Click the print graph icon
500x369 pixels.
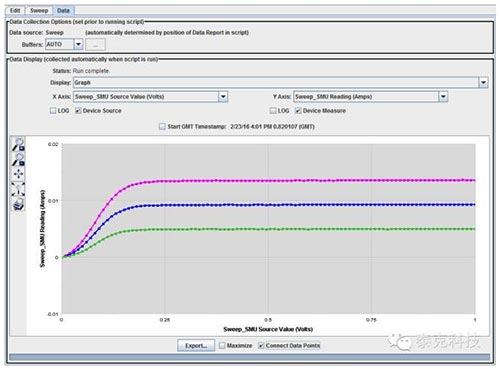click(18, 204)
